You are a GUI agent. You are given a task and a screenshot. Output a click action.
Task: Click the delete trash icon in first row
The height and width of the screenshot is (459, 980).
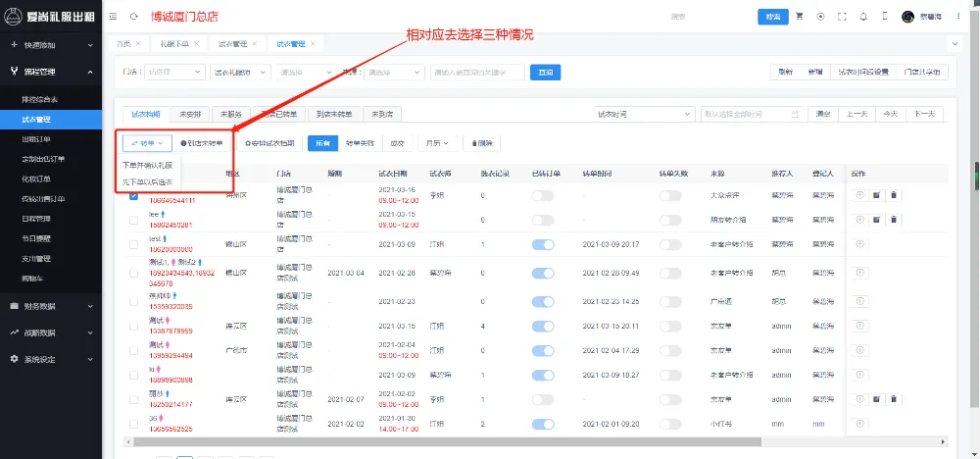click(x=893, y=195)
